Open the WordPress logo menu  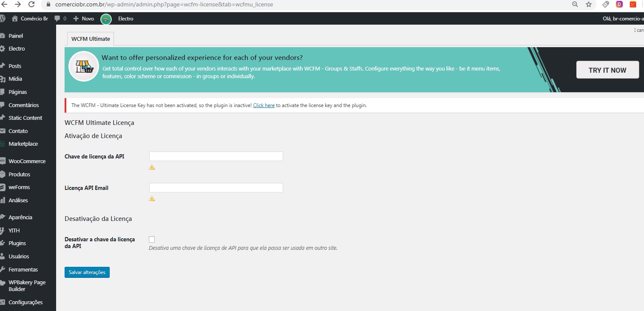[x=2, y=18]
